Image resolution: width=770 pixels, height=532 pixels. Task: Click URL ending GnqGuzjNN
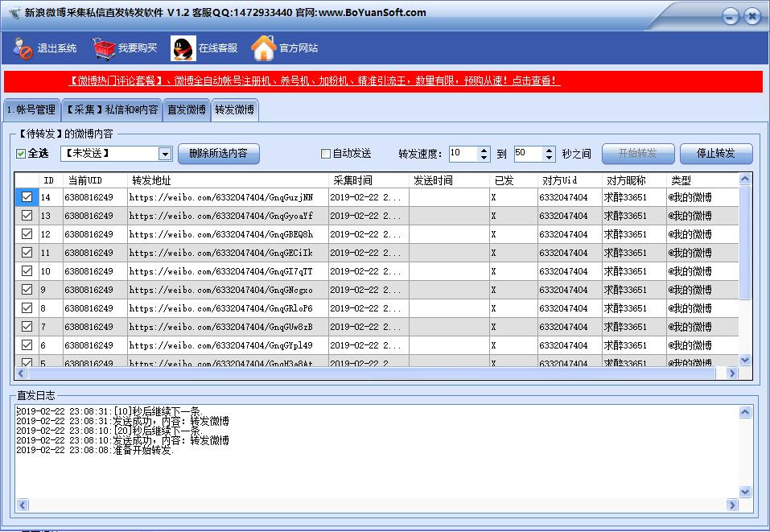pyautogui.click(x=221, y=197)
